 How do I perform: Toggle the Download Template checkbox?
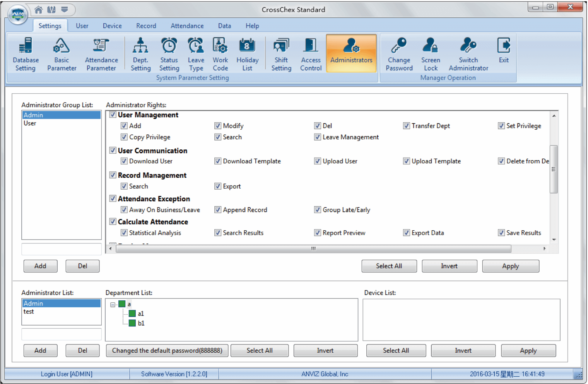218,161
